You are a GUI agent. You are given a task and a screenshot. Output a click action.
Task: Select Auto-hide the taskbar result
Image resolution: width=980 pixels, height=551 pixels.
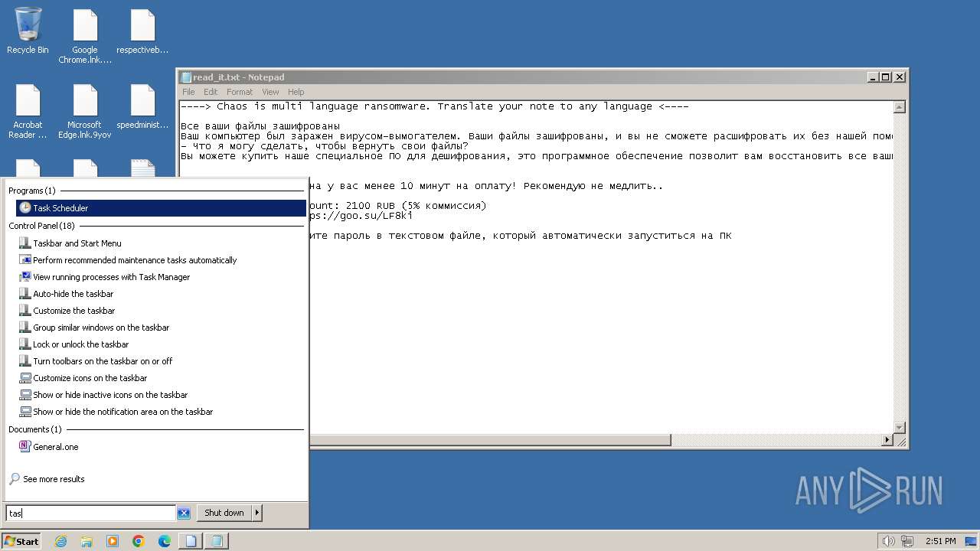(73, 294)
